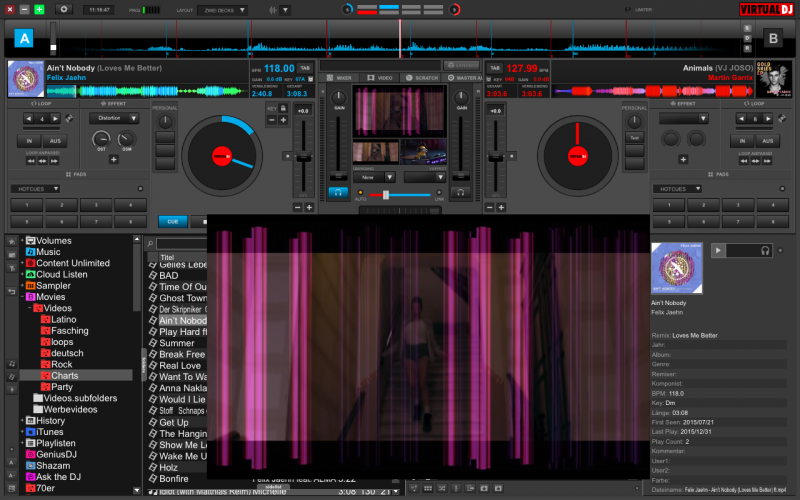Screen dimensions: 800x500
Task: Toggle the LINK crossfader indicator
Action: (439, 193)
